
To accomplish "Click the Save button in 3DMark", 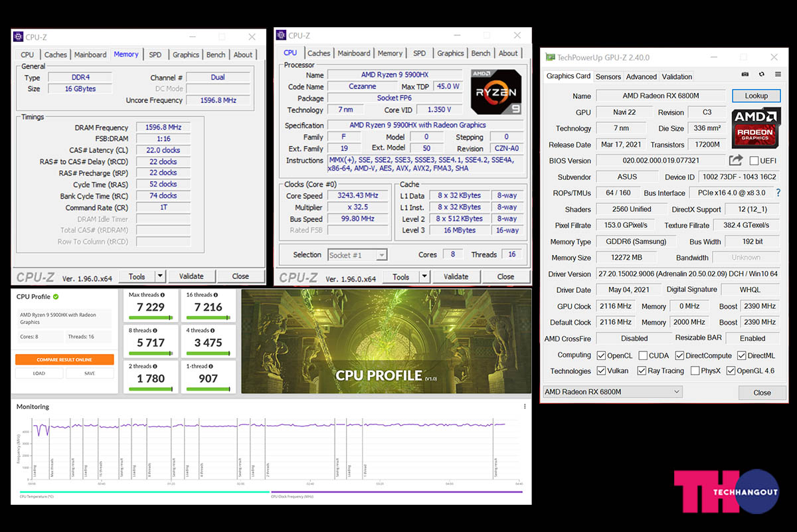I will click(90, 373).
